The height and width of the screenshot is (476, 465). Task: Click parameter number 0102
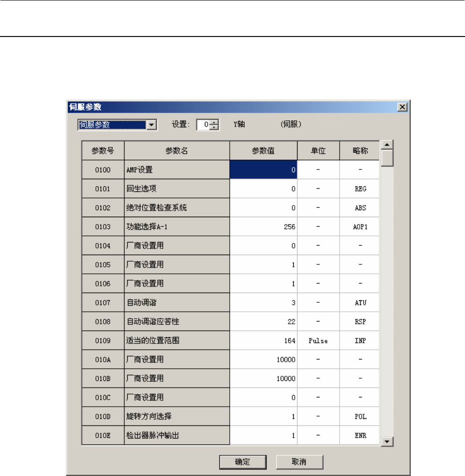[x=103, y=208]
